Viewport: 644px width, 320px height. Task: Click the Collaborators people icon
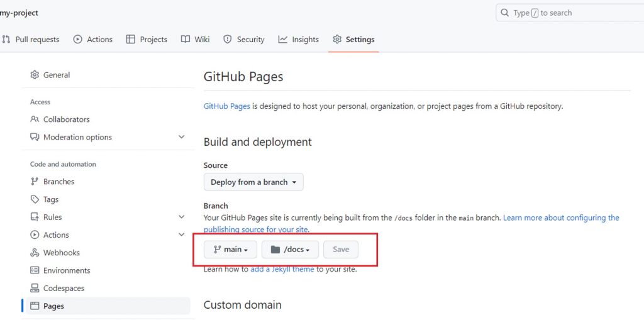(x=35, y=119)
